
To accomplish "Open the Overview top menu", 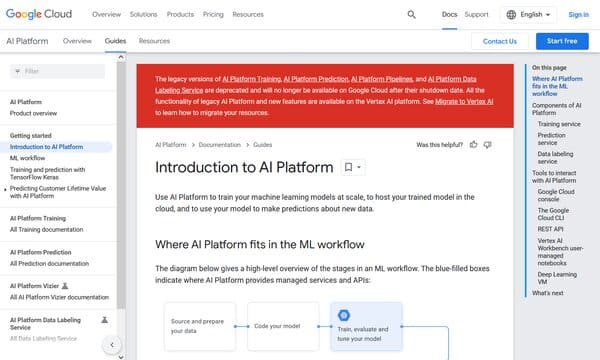I will point(106,15).
